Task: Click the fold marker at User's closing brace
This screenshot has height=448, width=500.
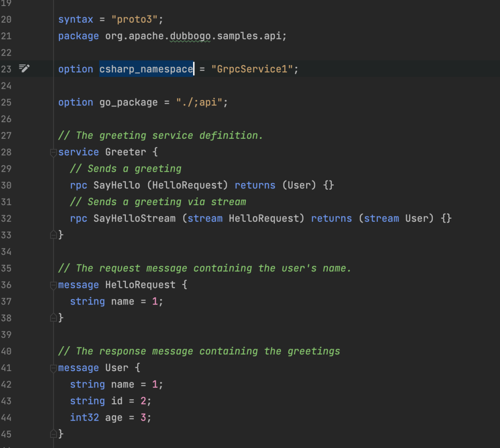Action: 53,434
